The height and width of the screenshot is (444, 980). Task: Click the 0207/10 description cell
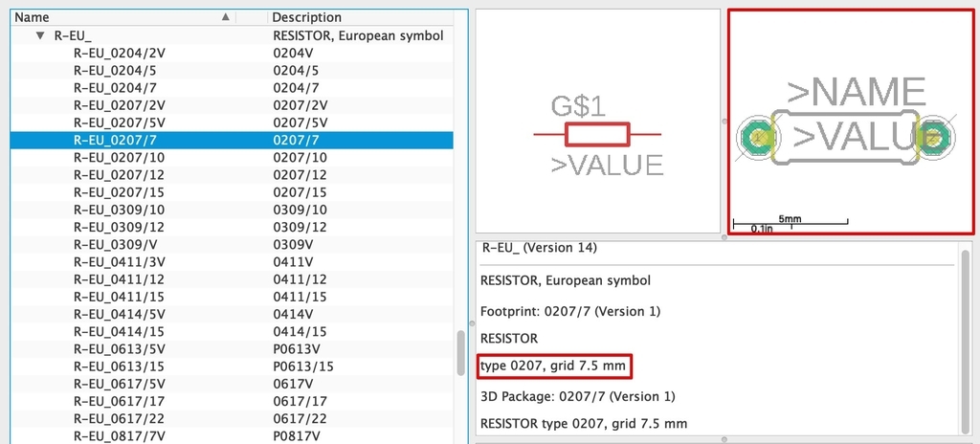(x=300, y=158)
